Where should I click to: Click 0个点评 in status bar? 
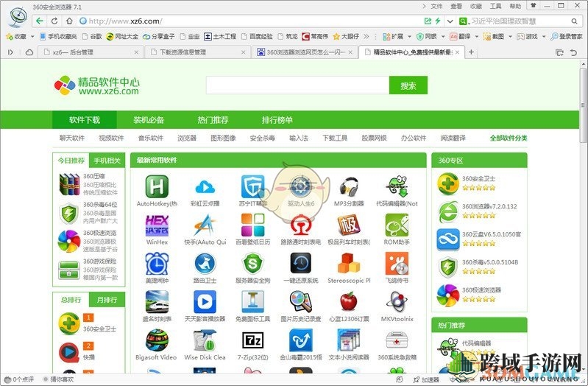(x=19, y=379)
